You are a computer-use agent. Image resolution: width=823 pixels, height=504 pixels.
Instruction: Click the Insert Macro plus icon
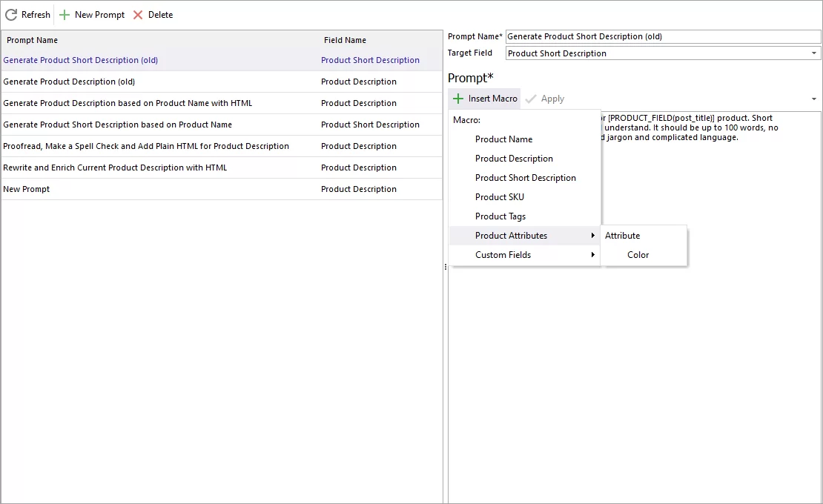pyautogui.click(x=460, y=98)
